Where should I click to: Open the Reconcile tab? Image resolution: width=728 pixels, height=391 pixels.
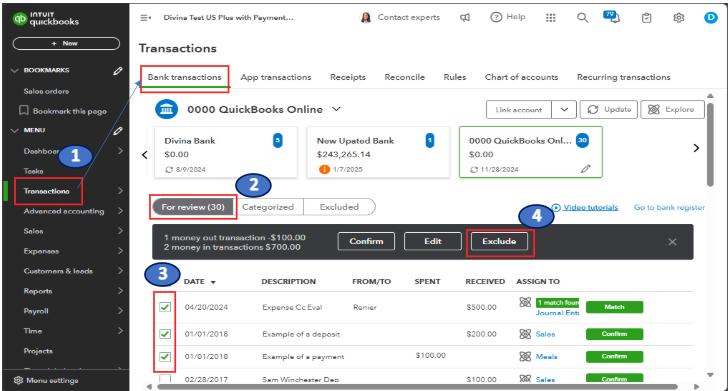[404, 77]
